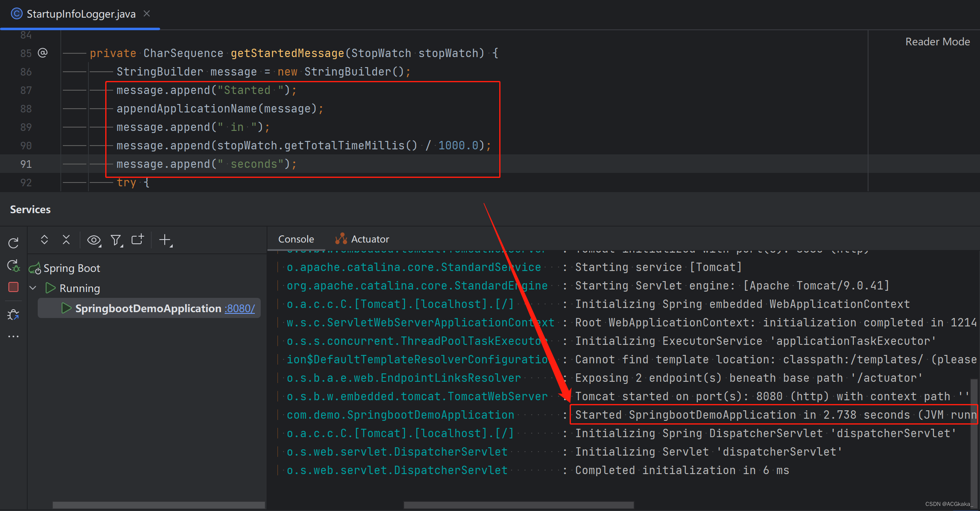Image resolution: width=980 pixels, height=511 pixels.
Task: Click the Java class icon on the StartupInfoLogger.java tab
Action: (x=16, y=14)
